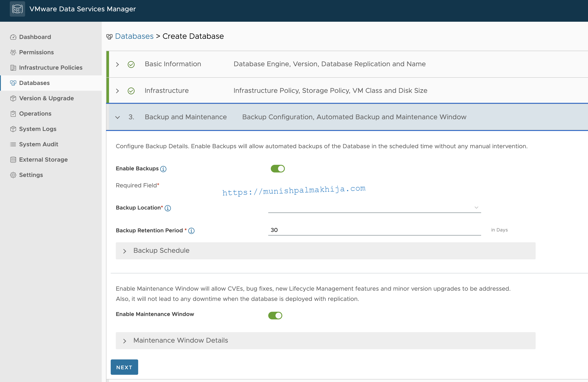Click the Version & Upgrade box icon
Screen dimensions: 588x382
(x=13, y=98)
